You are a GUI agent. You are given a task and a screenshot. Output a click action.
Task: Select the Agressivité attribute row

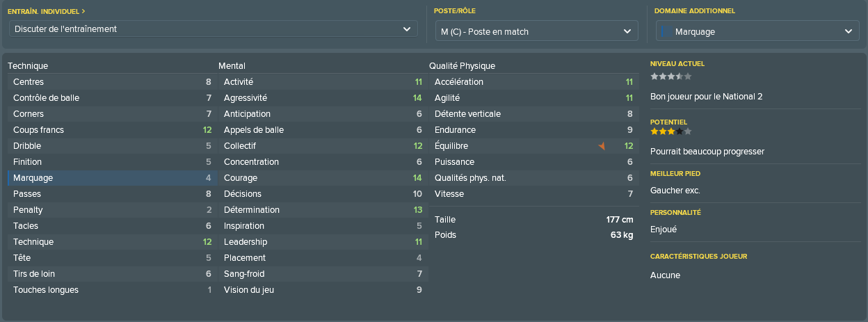click(323, 98)
